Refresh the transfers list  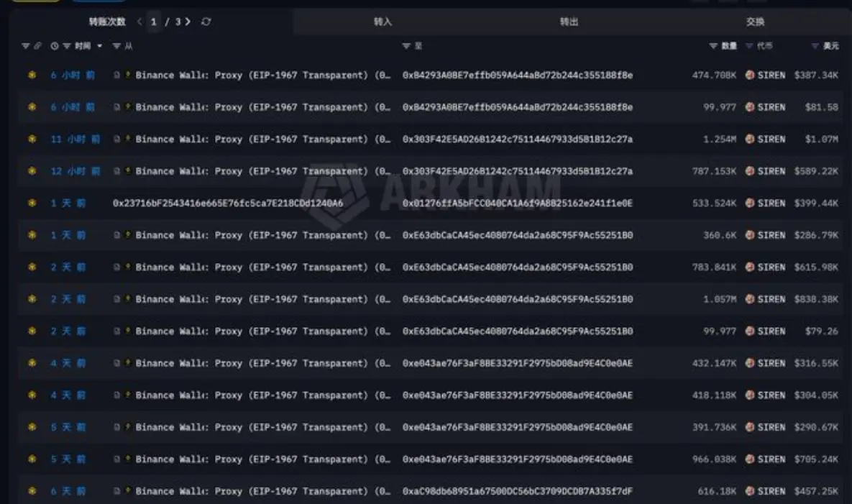206,22
